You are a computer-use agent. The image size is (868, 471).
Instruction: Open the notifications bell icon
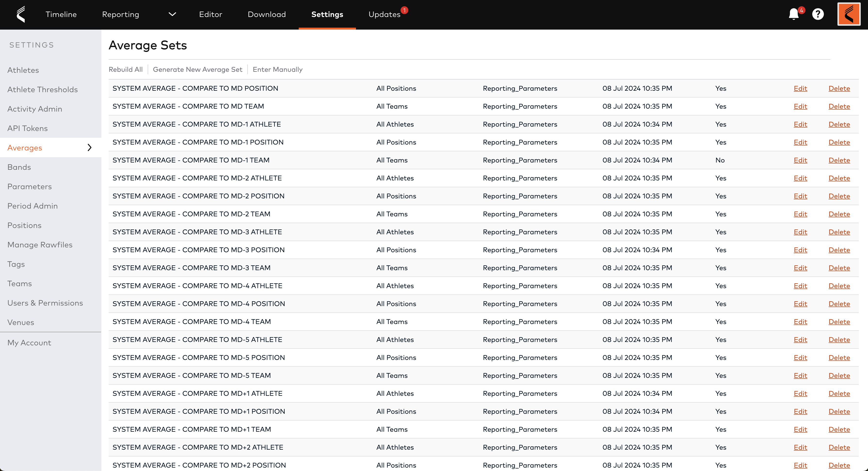(x=794, y=14)
